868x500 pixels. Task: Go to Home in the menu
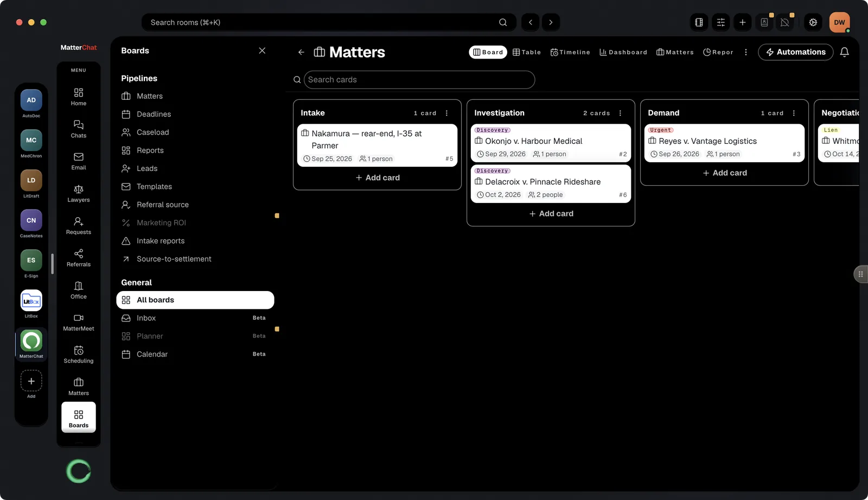tap(79, 97)
